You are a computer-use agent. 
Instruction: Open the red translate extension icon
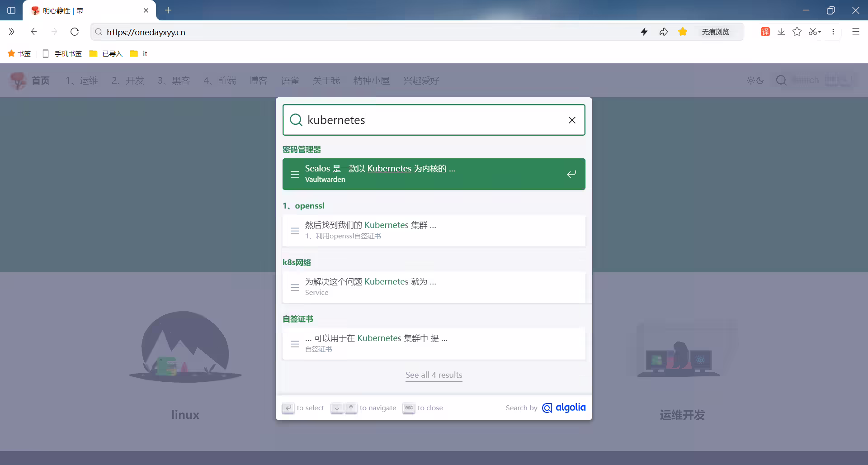[765, 32]
